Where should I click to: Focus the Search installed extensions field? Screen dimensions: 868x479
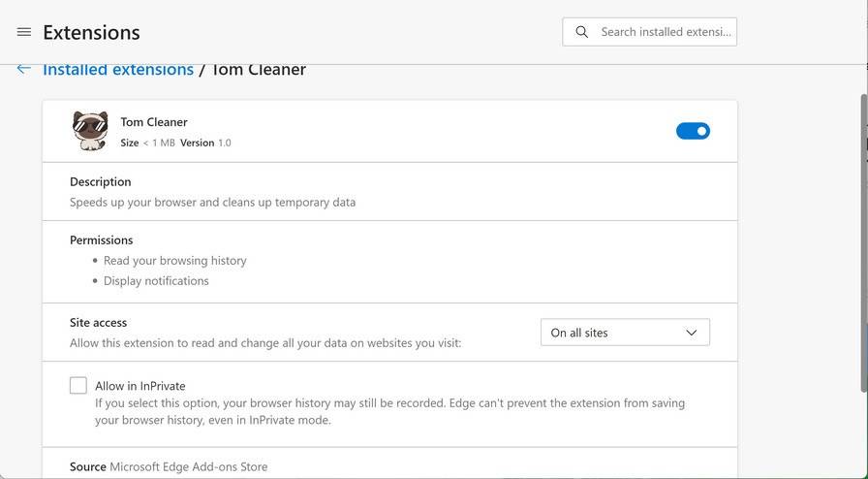coord(665,32)
